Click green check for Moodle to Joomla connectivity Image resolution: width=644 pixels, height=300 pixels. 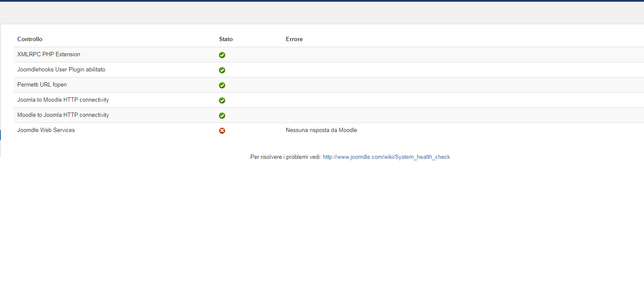(x=222, y=116)
